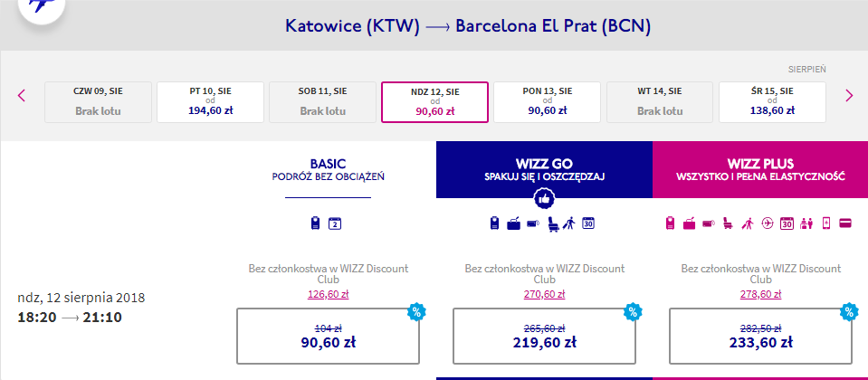
Task: Select the PT 10, SIE date tab
Action: coord(210,102)
